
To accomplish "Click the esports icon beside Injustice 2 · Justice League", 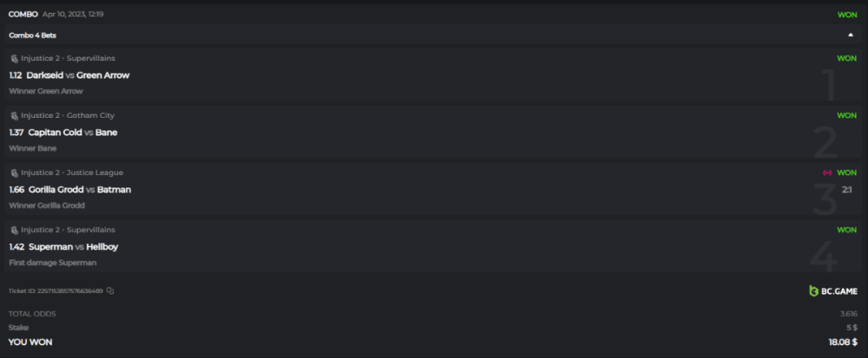I will (x=14, y=172).
